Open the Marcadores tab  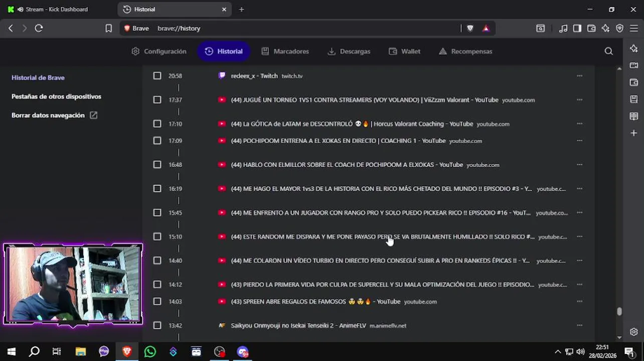(285, 51)
